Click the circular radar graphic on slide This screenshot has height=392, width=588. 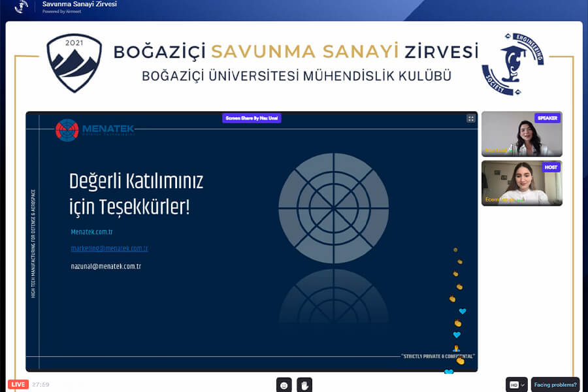tap(333, 208)
